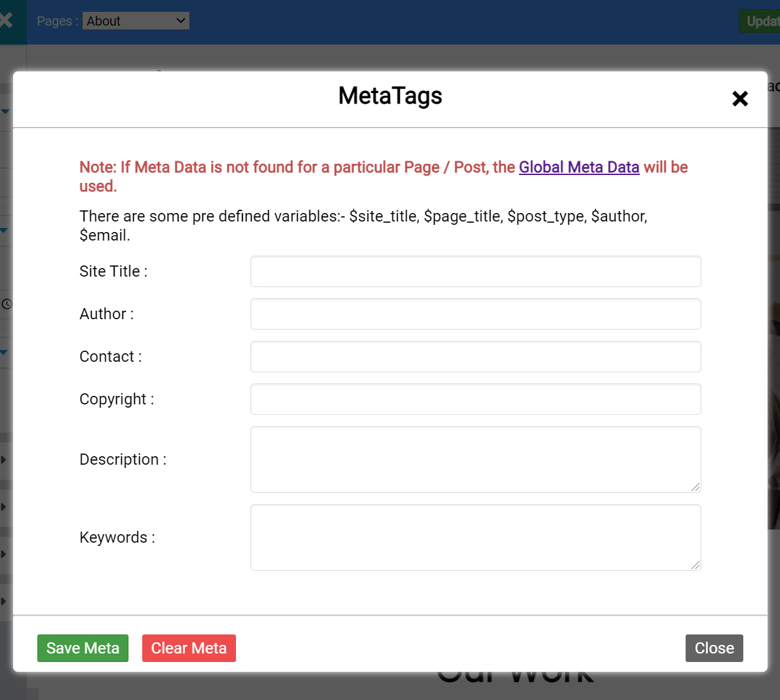Click the Description textarea resize handle
780x700 pixels.
coord(695,487)
